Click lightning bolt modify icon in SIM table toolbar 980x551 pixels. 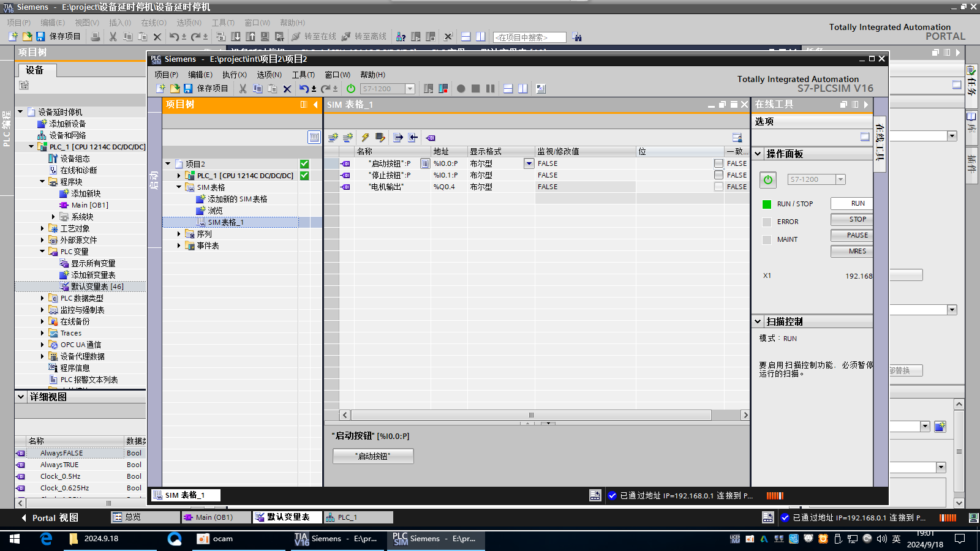[x=365, y=138]
